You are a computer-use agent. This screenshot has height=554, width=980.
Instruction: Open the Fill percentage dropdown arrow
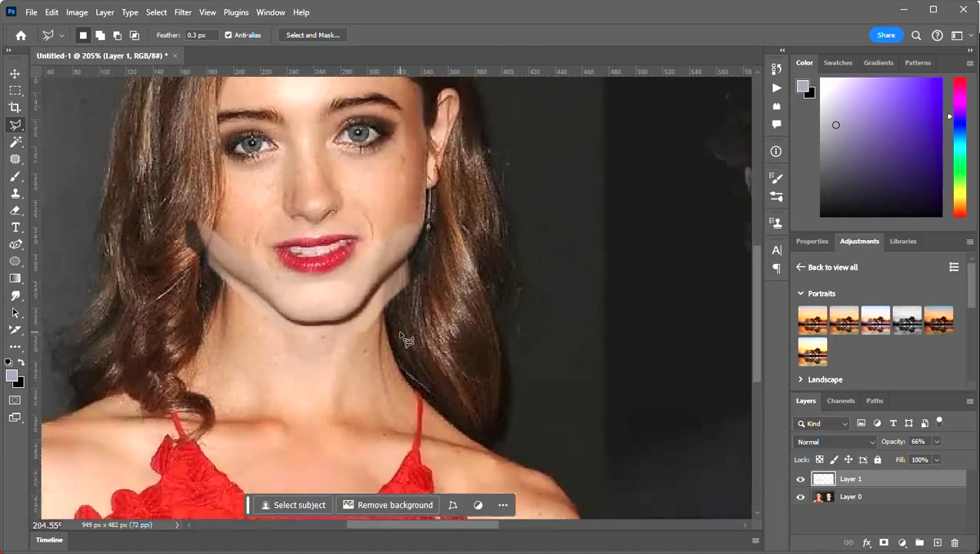[x=937, y=460]
